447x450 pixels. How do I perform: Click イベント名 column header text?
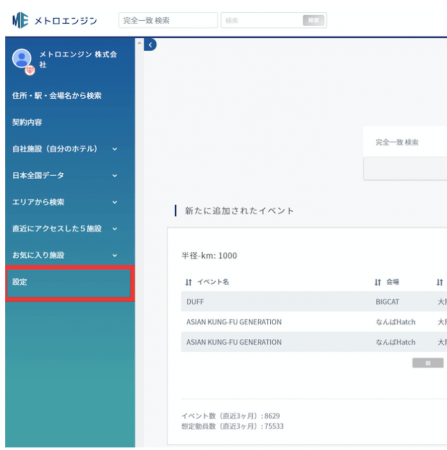(213, 282)
